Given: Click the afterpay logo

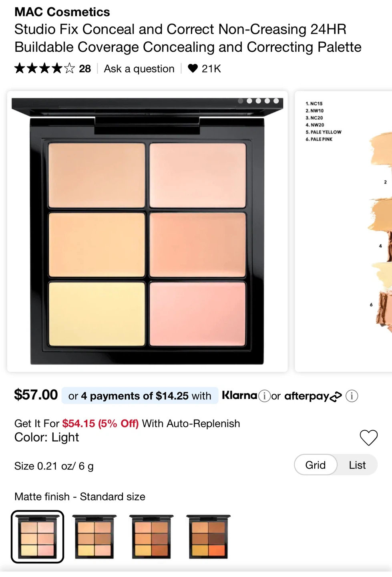Looking at the screenshot, I should [313, 396].
